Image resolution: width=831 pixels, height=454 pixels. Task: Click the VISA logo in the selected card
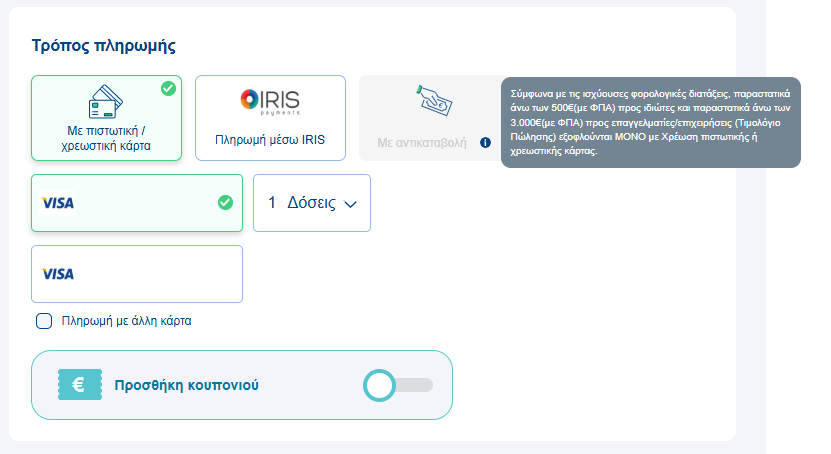pos(58,203)
